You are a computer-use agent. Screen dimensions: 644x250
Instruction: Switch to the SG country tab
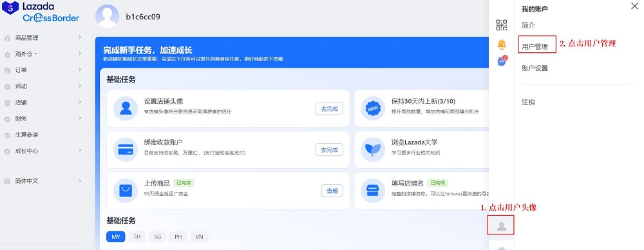point(157,237)
